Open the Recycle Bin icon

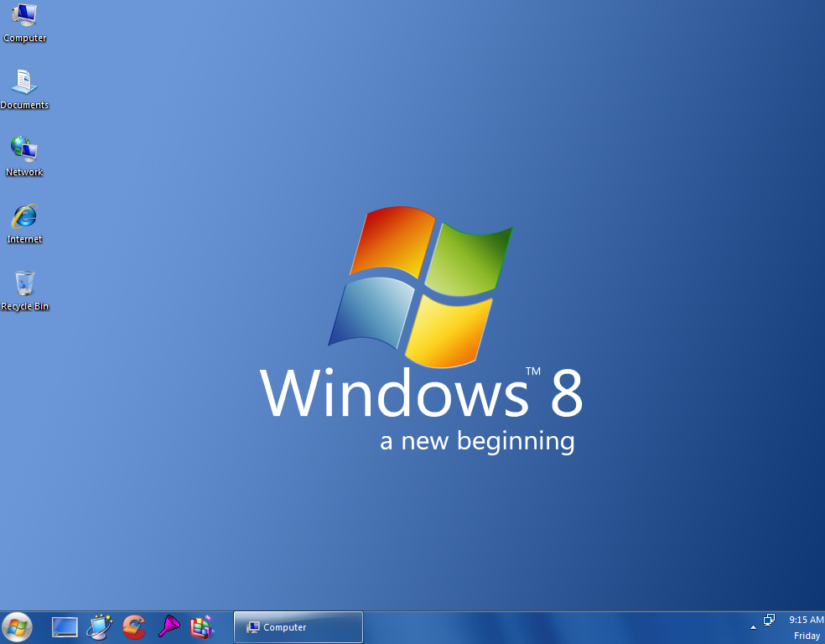tap(24, 290)
